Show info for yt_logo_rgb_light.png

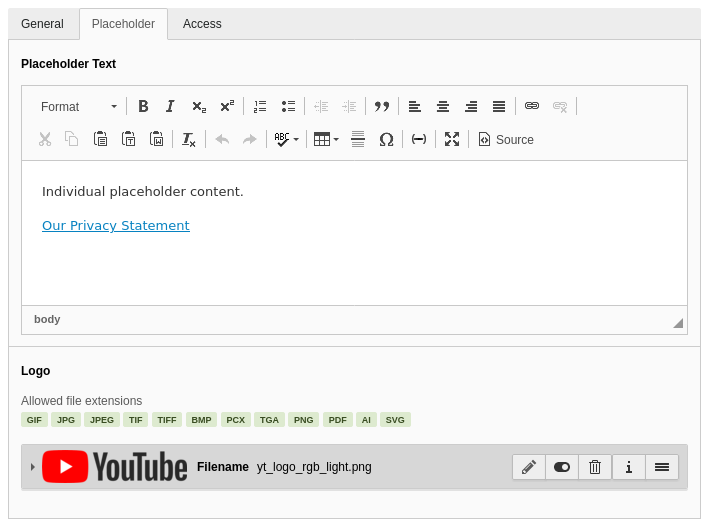point(629,467)
